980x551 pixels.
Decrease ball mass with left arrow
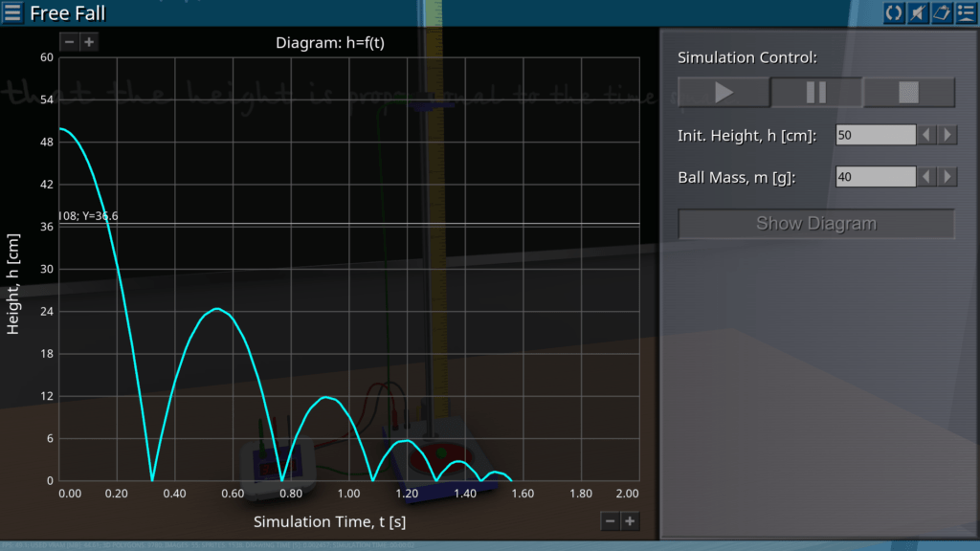tap(926, 177)
